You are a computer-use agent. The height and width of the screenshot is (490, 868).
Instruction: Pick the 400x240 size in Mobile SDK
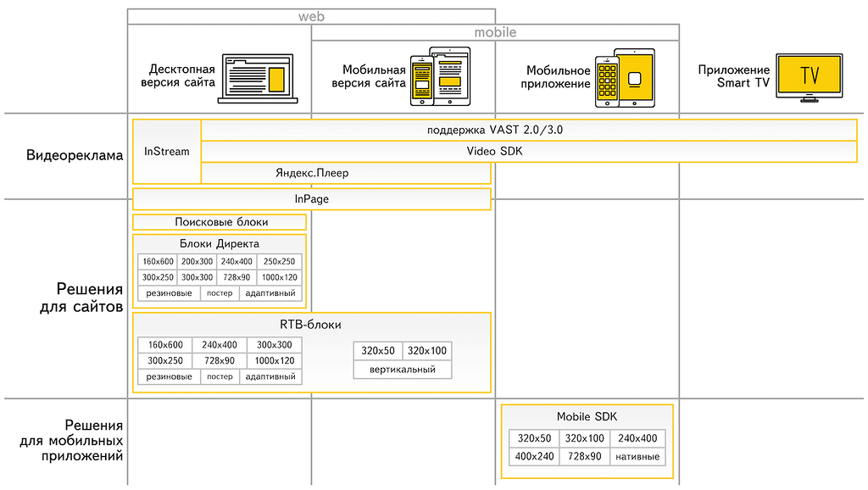click(534, 457)
